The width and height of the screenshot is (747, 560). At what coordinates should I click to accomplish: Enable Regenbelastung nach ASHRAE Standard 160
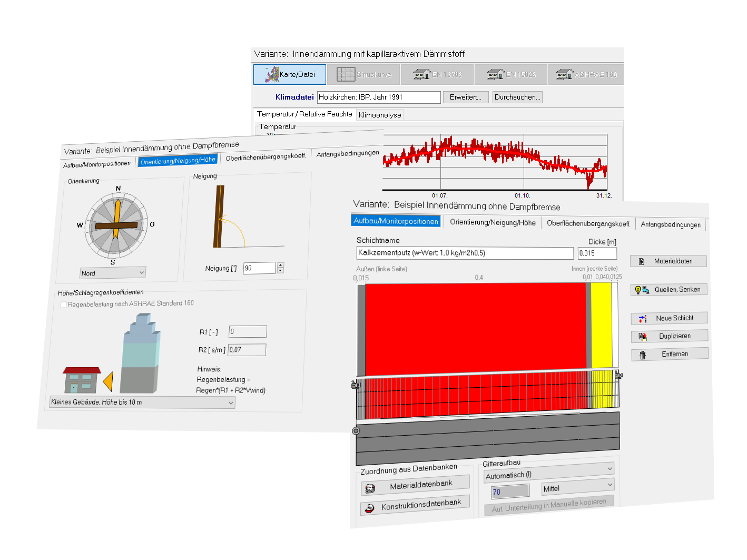pyautogui.click(x=64, y=304)
